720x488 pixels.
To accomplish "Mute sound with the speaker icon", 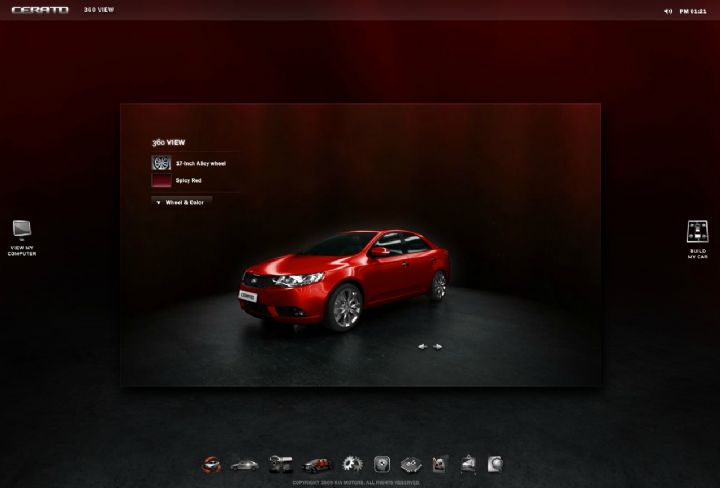I will click(668, 11).
